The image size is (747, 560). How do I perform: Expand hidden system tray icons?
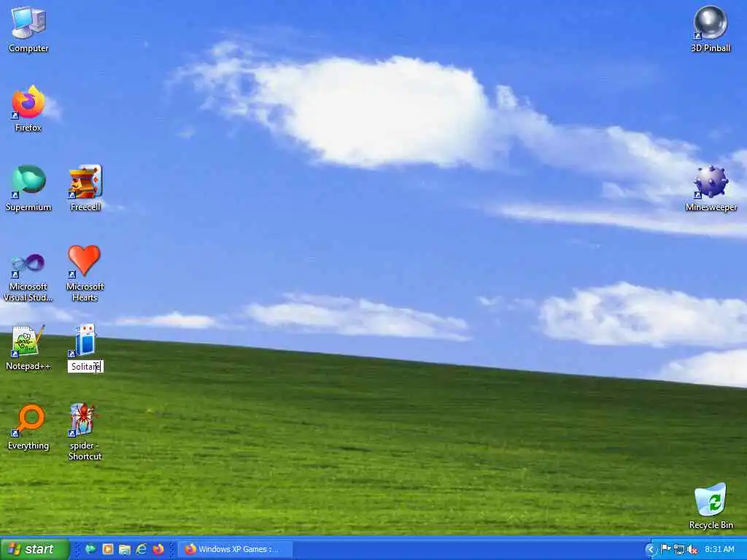pyautogui.click(x=651, y=550)
